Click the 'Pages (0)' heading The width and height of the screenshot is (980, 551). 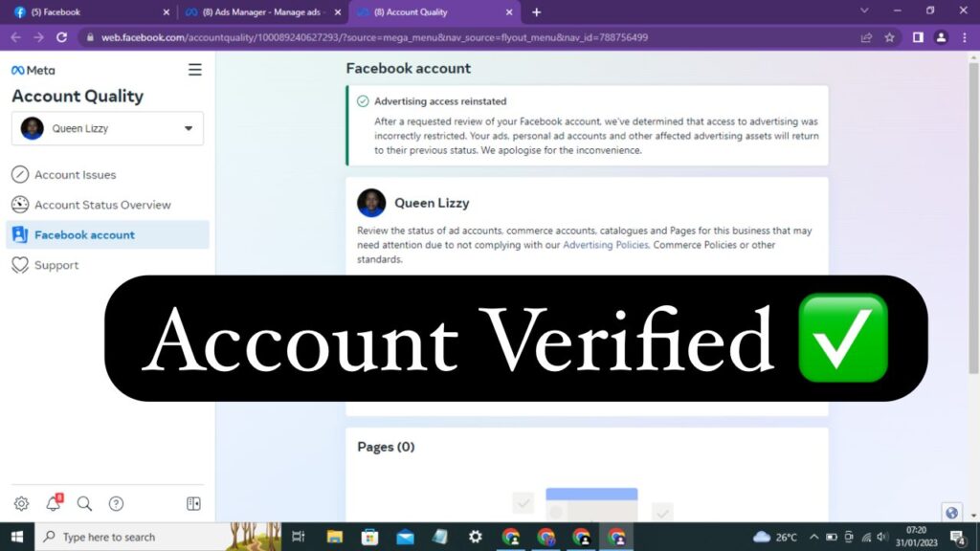point(386,447)
